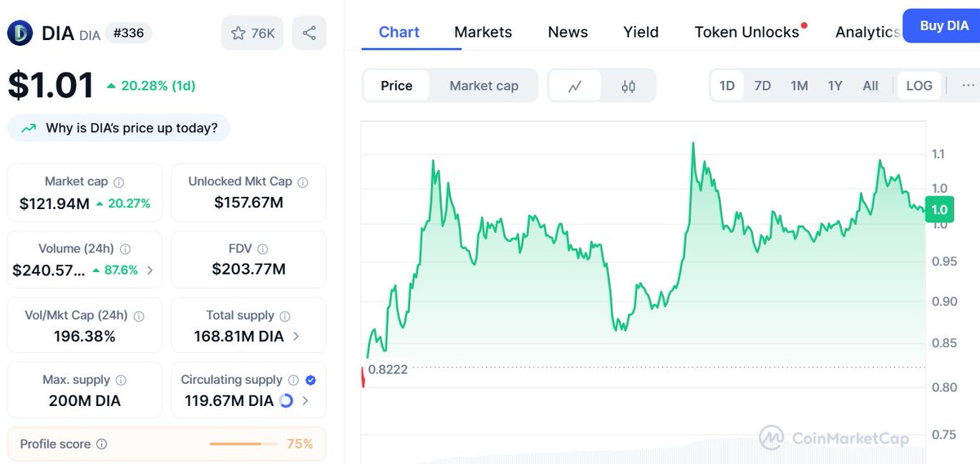The image size is (980, 464).
Task: Expand Total supply details chevron
Action: (x=296, y=337)
